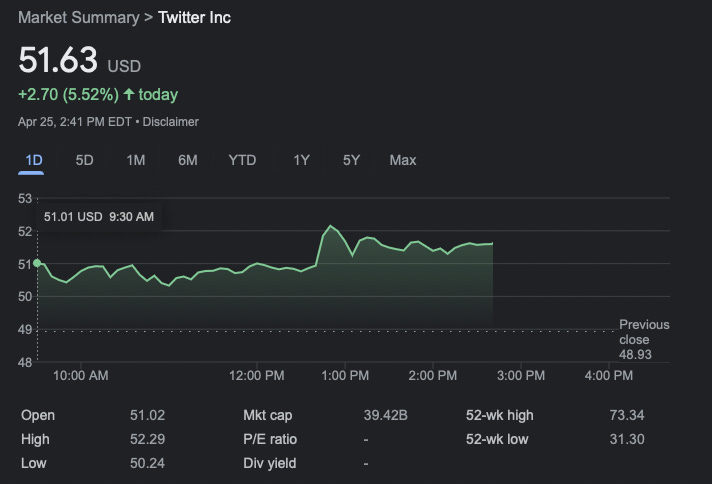
Task: Show the 6M price history tab
Action: (188, 160)
